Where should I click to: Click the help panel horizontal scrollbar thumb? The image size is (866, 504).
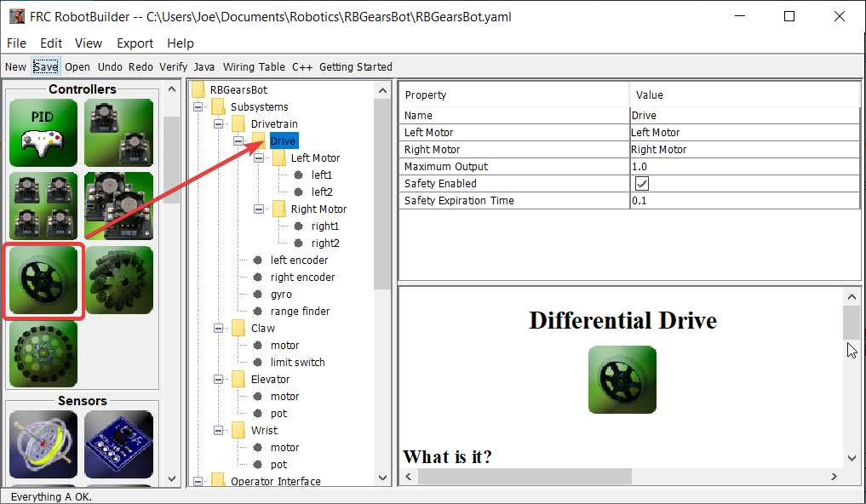(525, 476)
